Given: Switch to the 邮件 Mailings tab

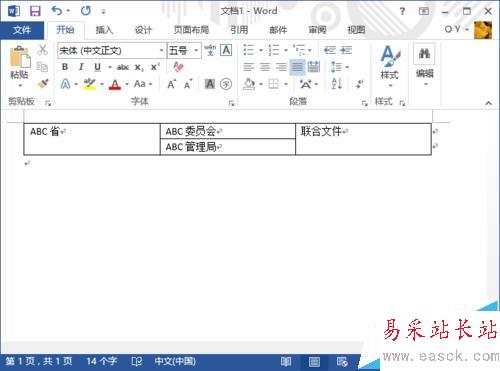Looking at the screenshot, I should pos(278,30).
